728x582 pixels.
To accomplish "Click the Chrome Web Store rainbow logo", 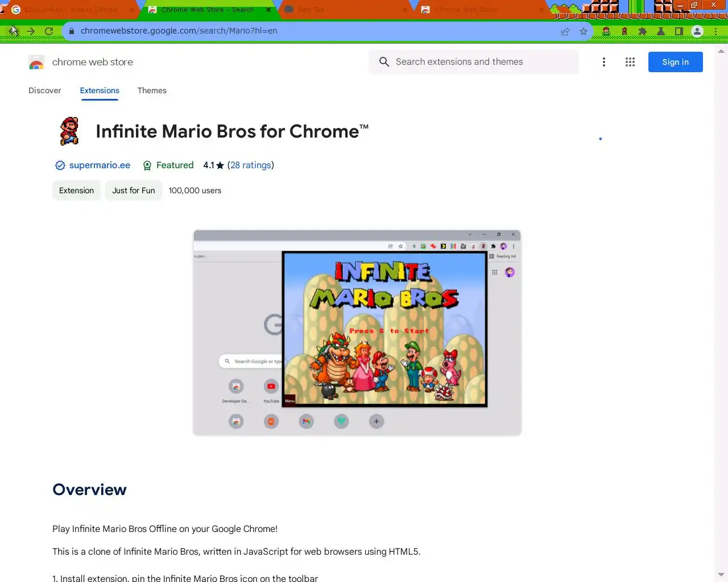I will 36,63.
